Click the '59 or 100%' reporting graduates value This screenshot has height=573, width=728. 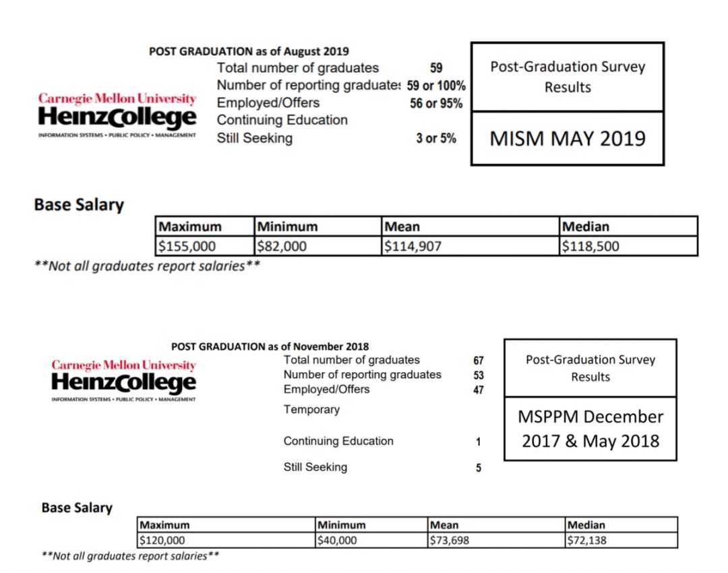coord(436,86)
